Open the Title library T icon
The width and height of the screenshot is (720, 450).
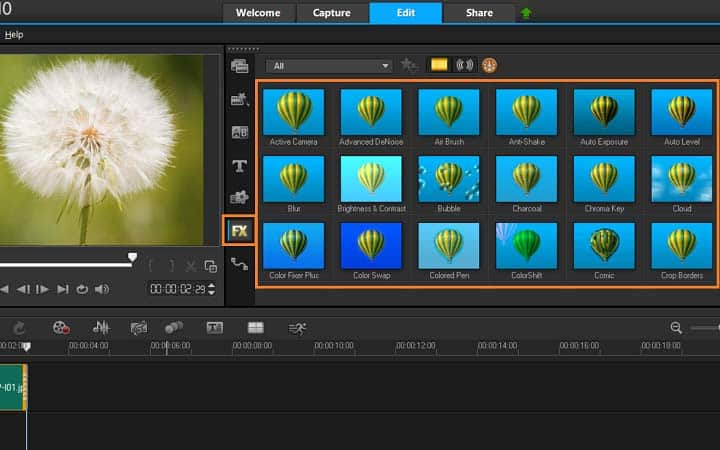click(x=239, y=166)
